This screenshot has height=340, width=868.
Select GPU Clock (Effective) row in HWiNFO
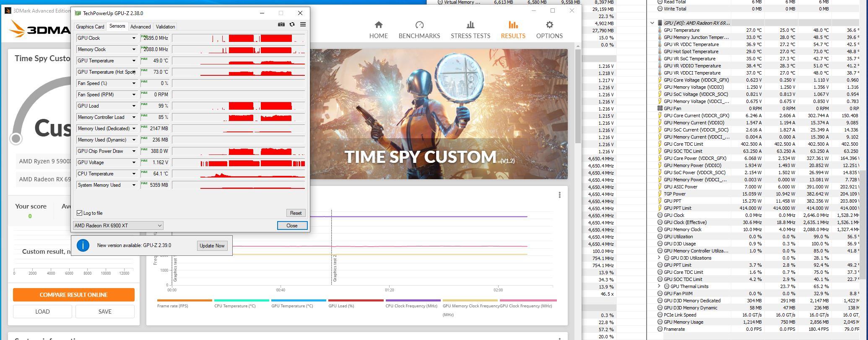point(757,222)
